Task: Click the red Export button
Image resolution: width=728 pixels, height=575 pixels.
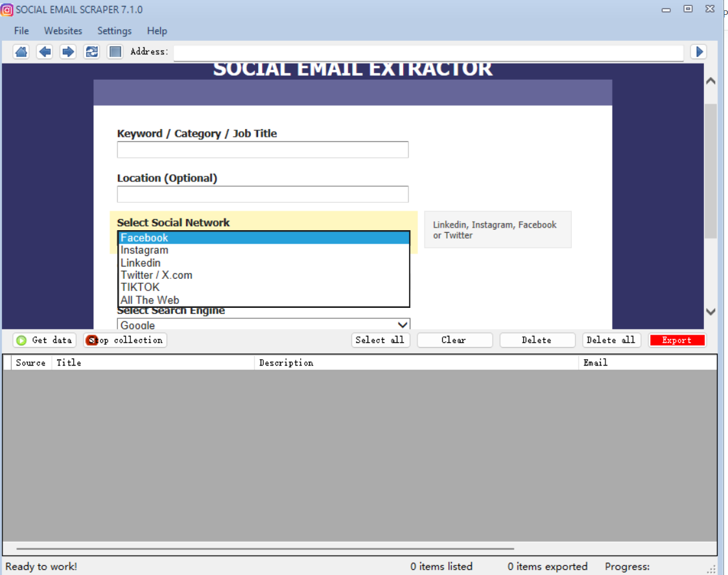Action: [x=677, y=340]
